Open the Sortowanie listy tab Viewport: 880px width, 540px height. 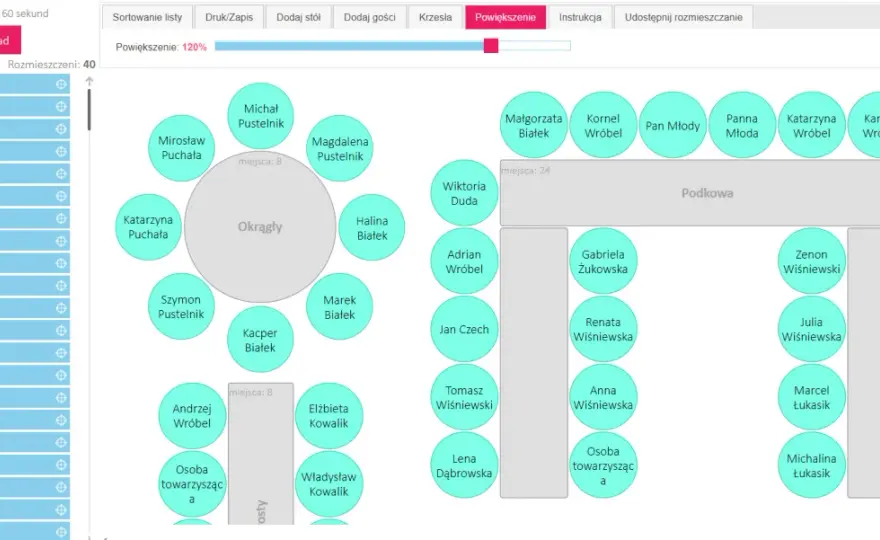coord(147,17)
